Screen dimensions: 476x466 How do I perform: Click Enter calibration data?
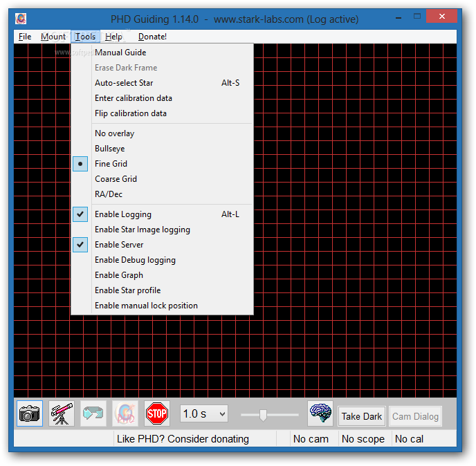click(163, 98)
